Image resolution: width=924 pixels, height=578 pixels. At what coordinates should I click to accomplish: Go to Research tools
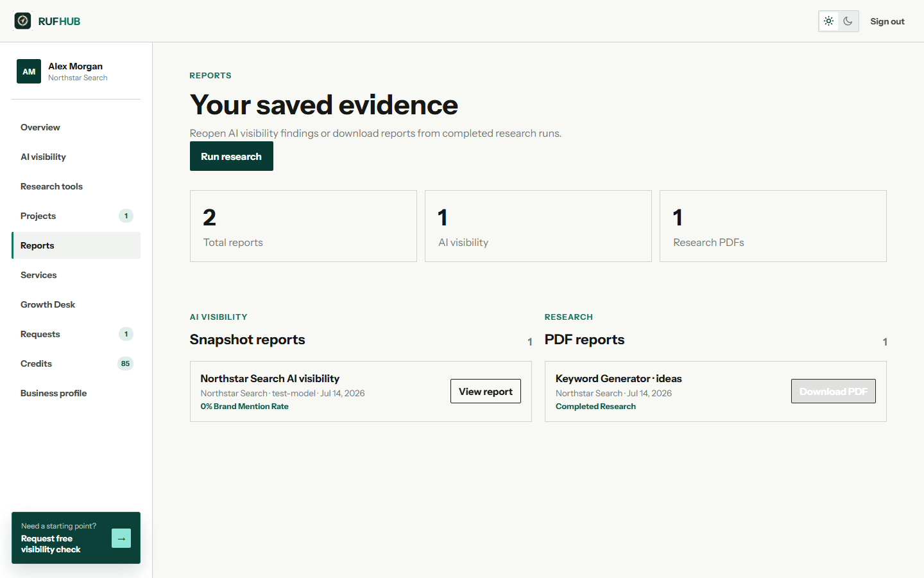[76, 186]
